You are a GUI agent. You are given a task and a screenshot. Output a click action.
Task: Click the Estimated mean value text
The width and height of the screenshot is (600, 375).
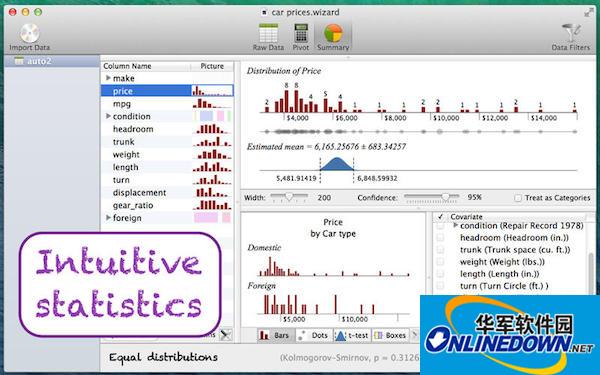coord(326,147)
